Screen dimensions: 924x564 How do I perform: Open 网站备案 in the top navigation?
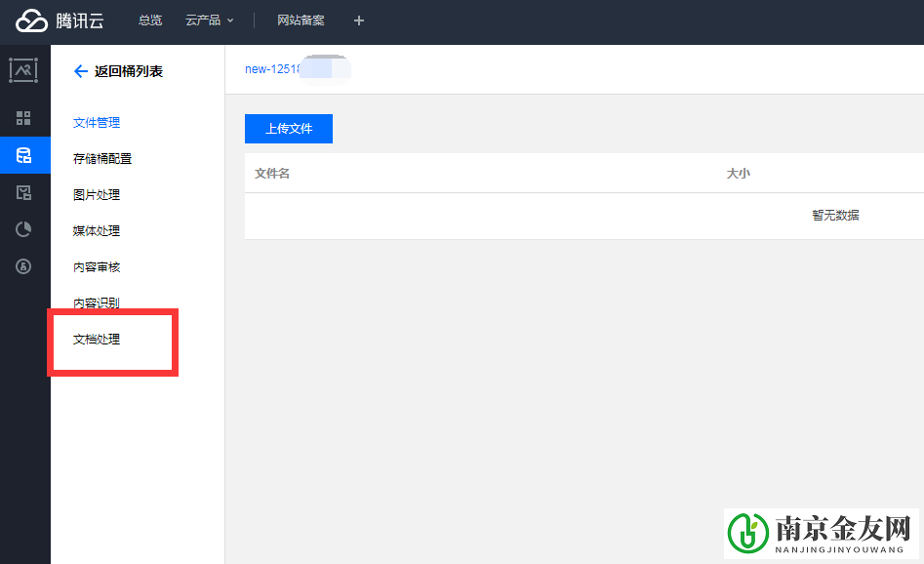pyautogui.click(x=301, y=20)
